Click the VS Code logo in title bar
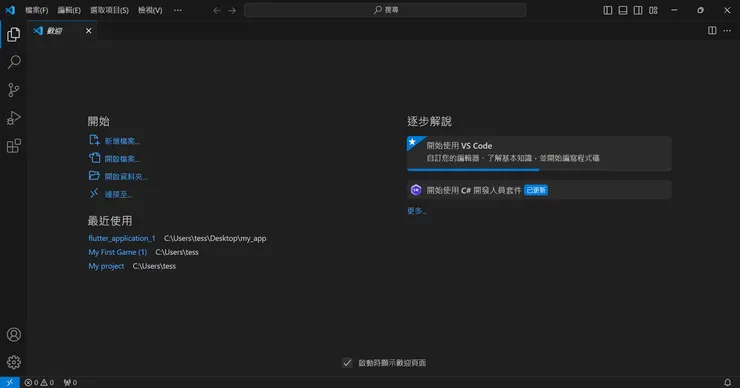This screenshot has width=740, height=388. pyautogui.click(x=10, y=10)
